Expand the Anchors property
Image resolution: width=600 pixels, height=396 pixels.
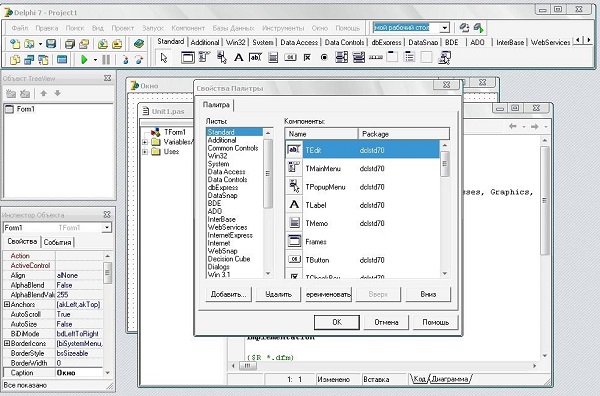(x=7, y=305)
